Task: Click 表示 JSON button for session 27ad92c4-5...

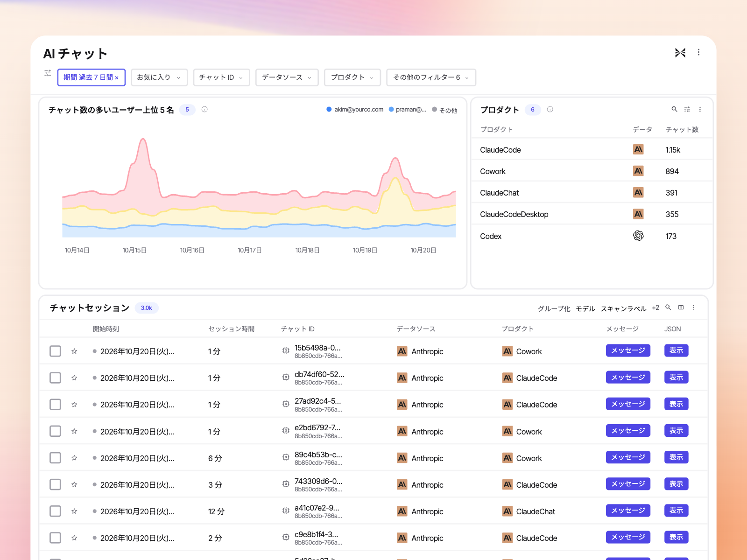Action: coord(676,404)
